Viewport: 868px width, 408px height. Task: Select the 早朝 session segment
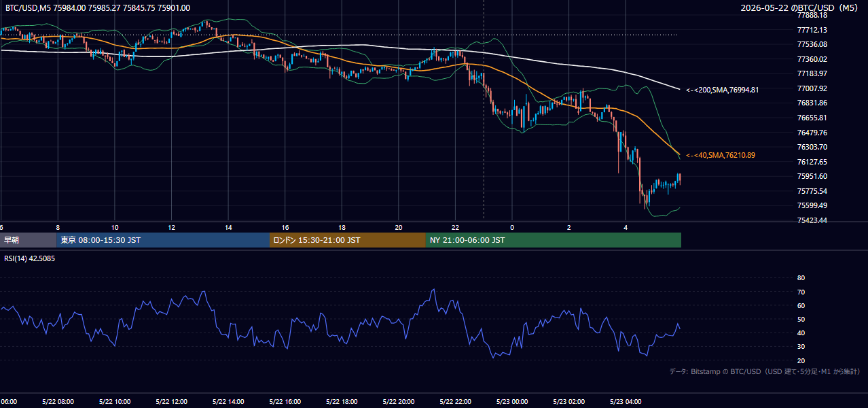(29, 240)
